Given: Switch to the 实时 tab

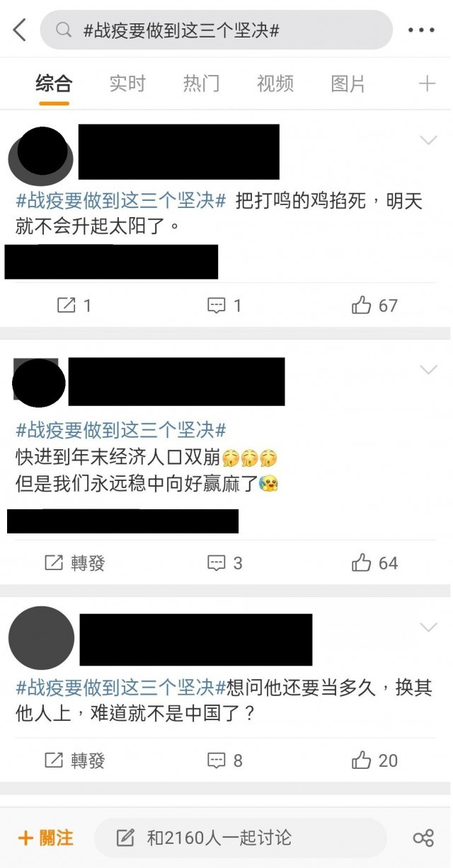Looking at the screenshot, I should point(127,83).
